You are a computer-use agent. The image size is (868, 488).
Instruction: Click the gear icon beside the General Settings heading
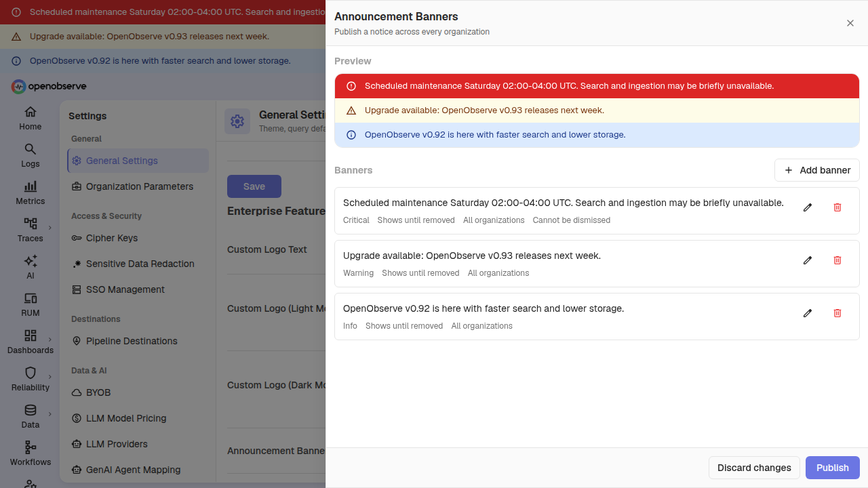tap(237, 121)
